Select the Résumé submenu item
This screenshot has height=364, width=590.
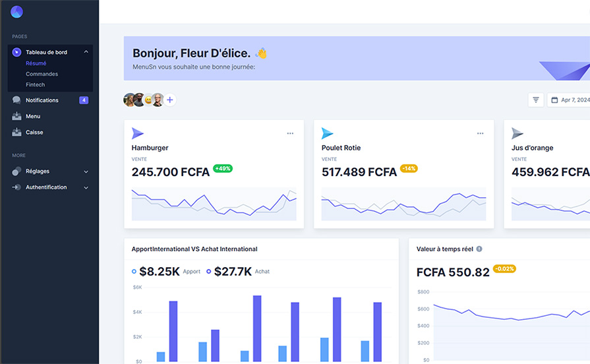coord(36,63)
